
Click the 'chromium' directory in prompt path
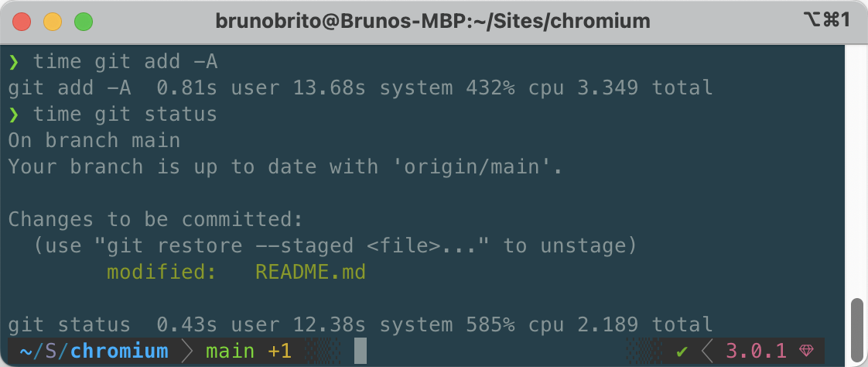point(118,352)
